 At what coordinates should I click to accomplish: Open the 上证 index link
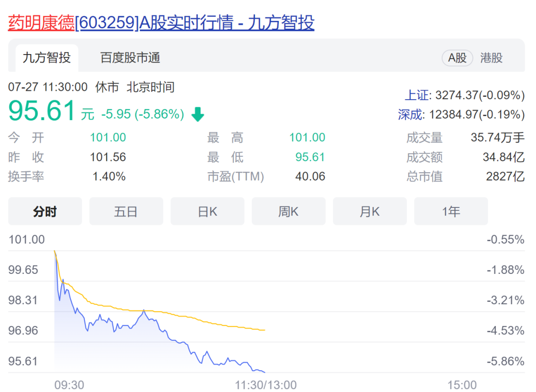416,95
